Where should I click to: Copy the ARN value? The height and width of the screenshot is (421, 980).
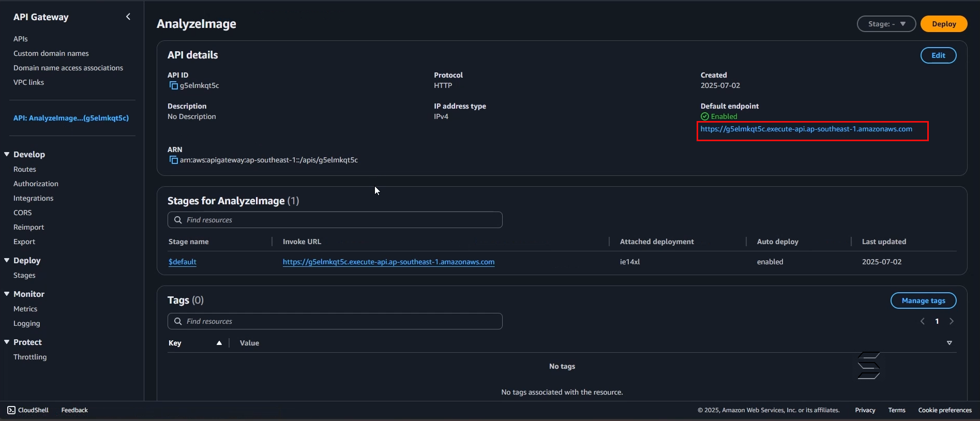click(x=174, y=160)
